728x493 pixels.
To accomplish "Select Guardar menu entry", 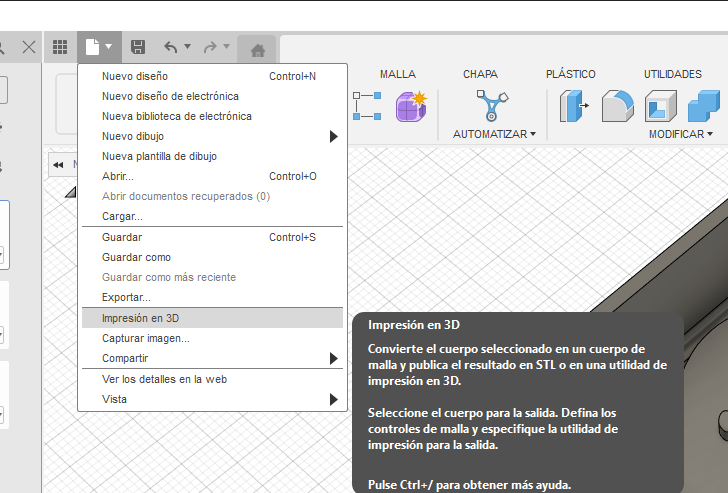I will pos(212,237).
